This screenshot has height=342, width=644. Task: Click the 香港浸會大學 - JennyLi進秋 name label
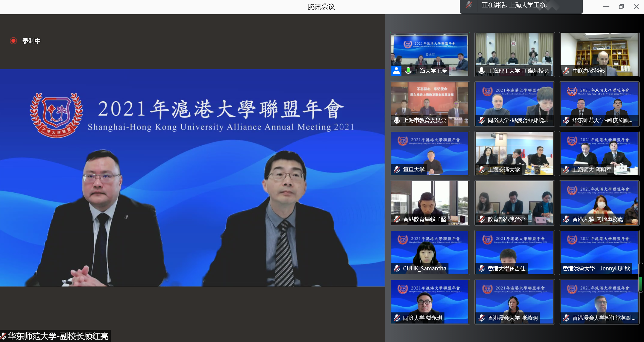tap(596, 268)
